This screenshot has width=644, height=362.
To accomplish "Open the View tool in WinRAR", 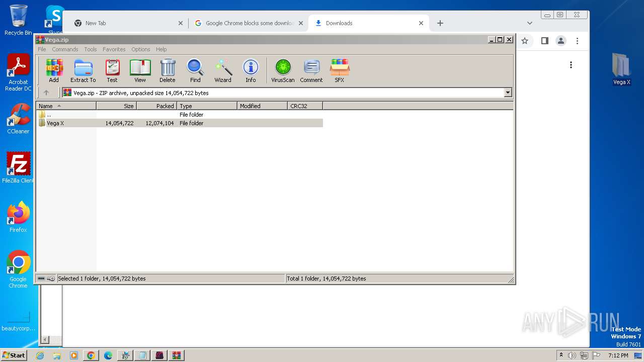I will [x=140, y=71].
